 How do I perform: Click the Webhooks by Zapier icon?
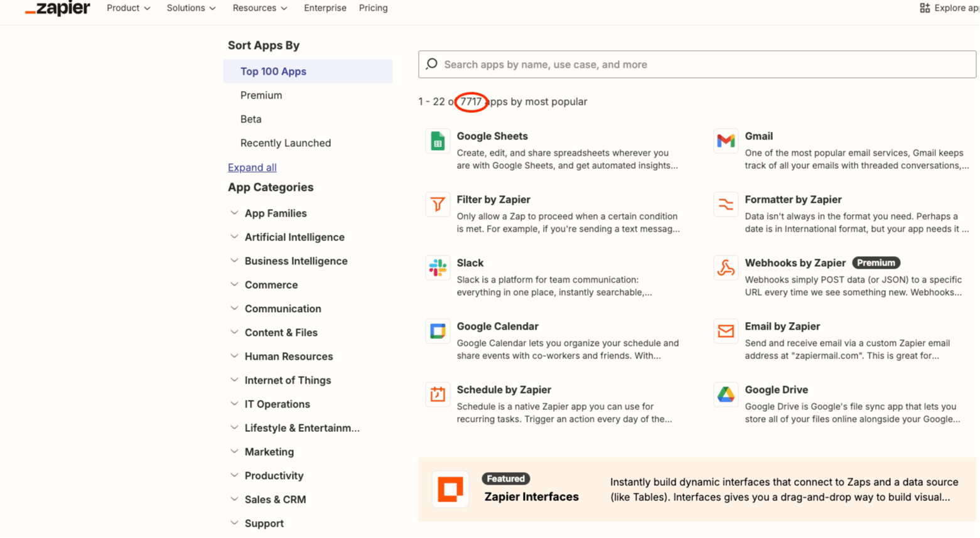(x=726, y=268)
